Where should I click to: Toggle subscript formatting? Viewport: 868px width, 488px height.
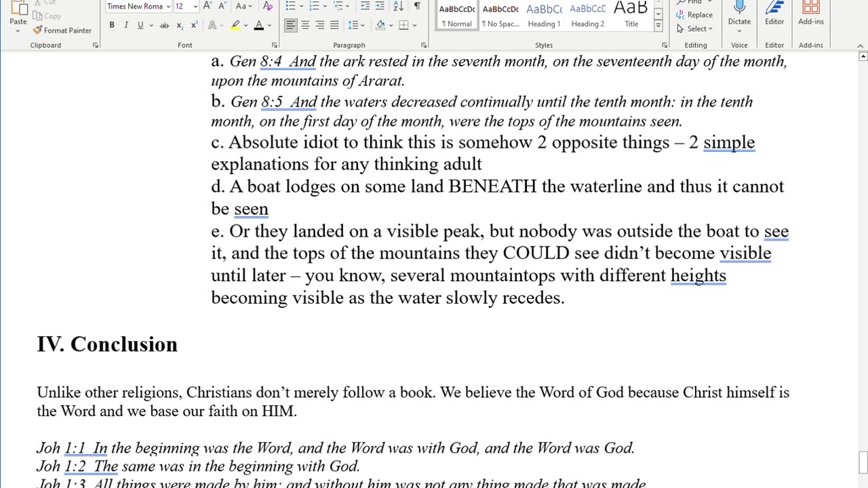point(180,25)
